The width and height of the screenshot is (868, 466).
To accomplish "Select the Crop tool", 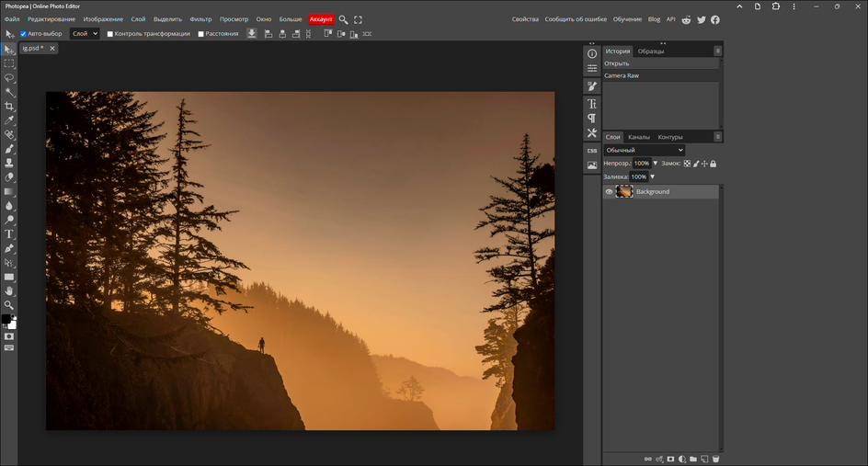I will pos(9,107).
